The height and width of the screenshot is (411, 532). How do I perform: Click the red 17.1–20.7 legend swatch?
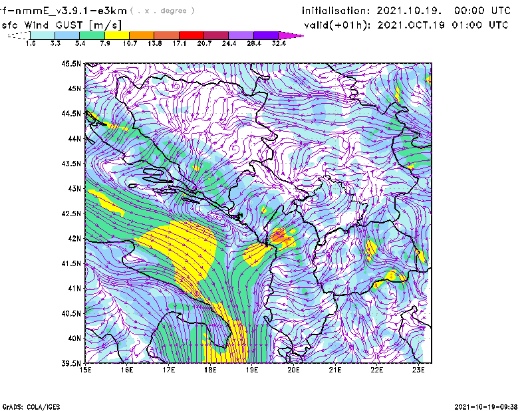(x=192, y=35)
